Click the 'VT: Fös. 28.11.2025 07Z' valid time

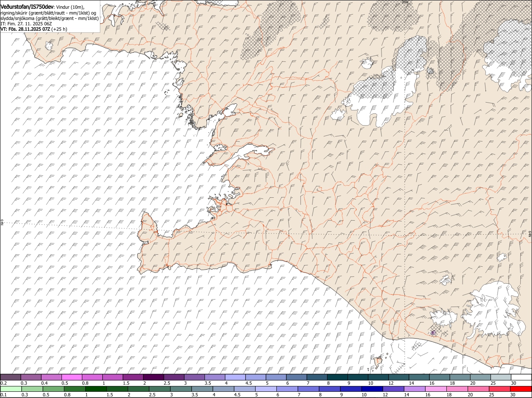tap(25, 29)
